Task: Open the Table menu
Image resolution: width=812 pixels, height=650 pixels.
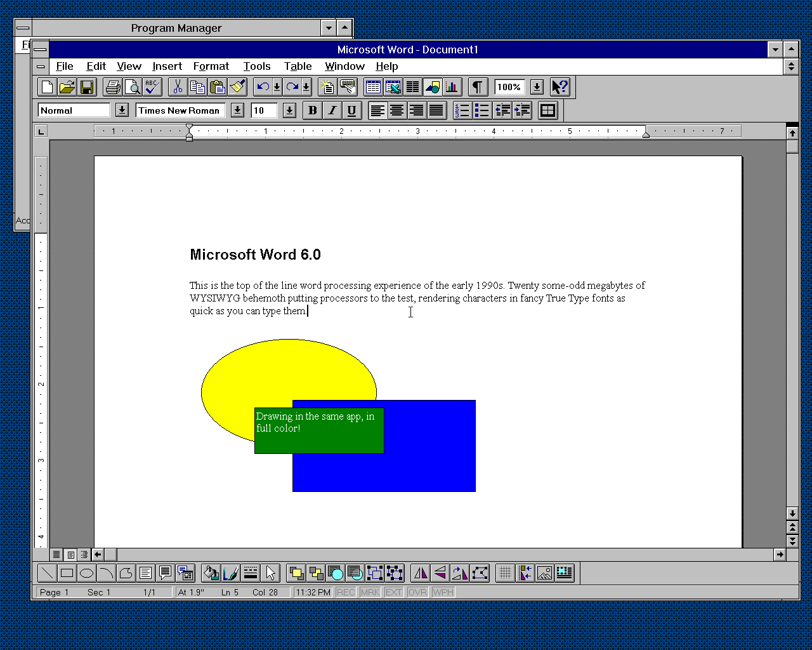Action: click(298, 66)
